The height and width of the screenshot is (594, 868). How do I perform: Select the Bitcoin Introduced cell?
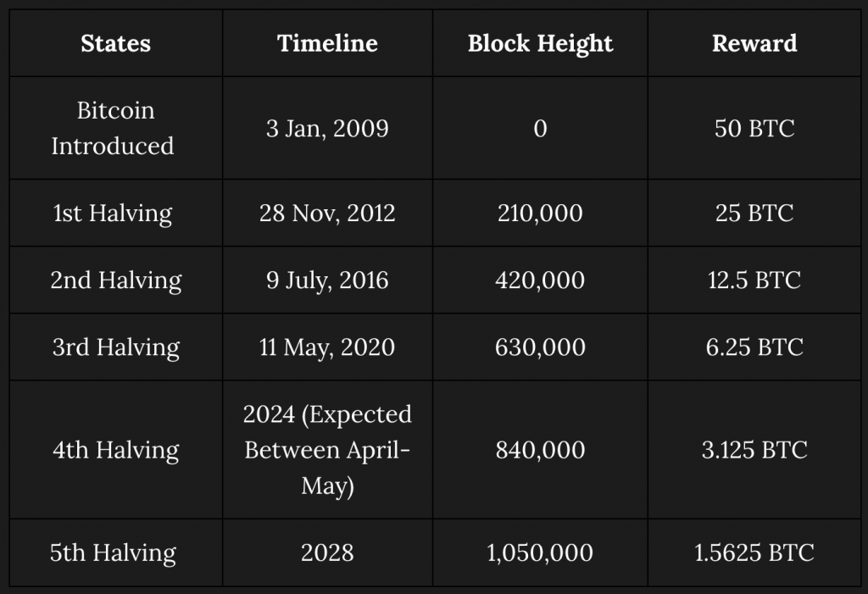click(x=115, y=128)
